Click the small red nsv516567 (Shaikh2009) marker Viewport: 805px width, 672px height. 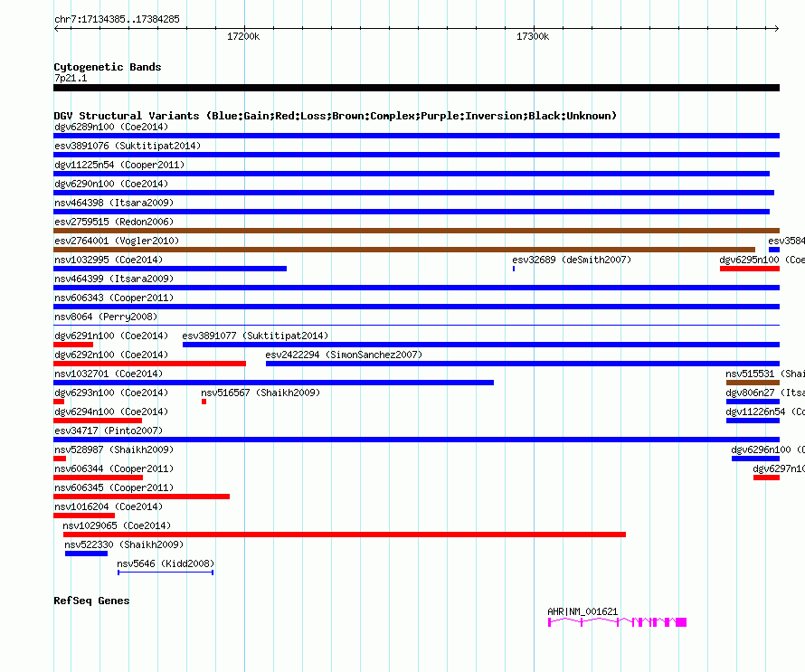[204, 402]
